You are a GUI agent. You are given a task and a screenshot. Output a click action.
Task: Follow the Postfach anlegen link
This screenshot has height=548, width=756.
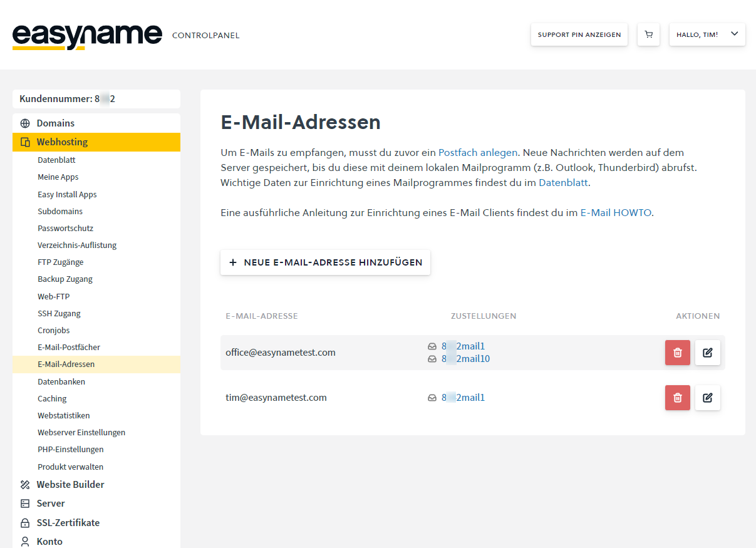tap(478, 152)
